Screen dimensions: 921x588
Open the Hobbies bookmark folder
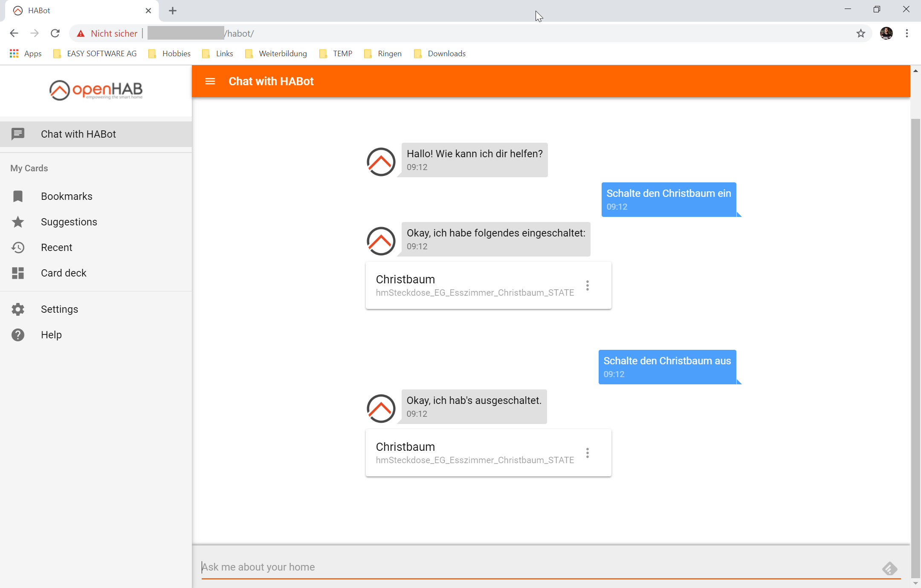169,54
